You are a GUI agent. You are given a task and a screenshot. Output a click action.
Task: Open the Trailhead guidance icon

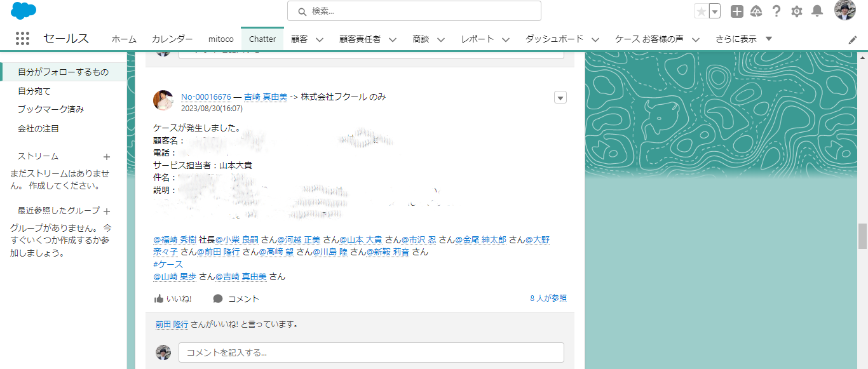click(x=756, y=11)
